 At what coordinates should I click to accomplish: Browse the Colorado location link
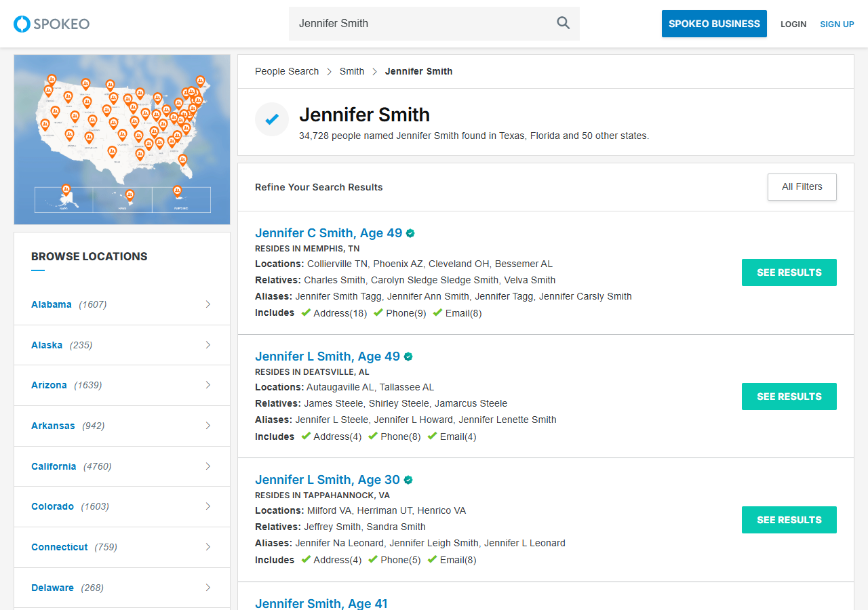52,506
